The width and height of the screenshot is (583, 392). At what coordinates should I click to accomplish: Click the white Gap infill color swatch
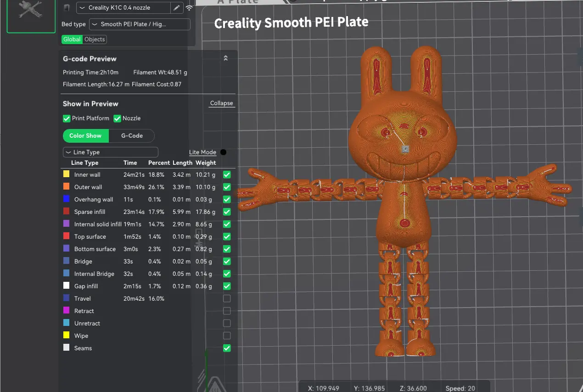66,286
